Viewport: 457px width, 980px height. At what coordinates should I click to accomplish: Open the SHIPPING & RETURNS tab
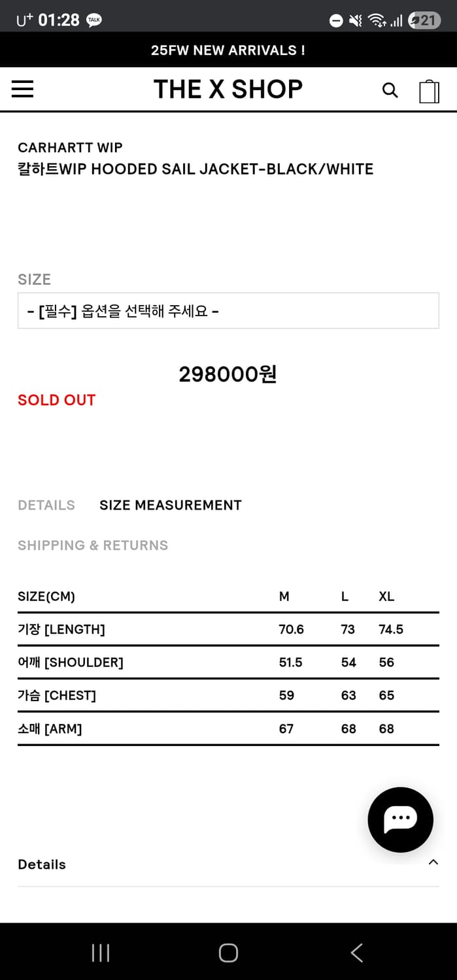pos(93,546)
